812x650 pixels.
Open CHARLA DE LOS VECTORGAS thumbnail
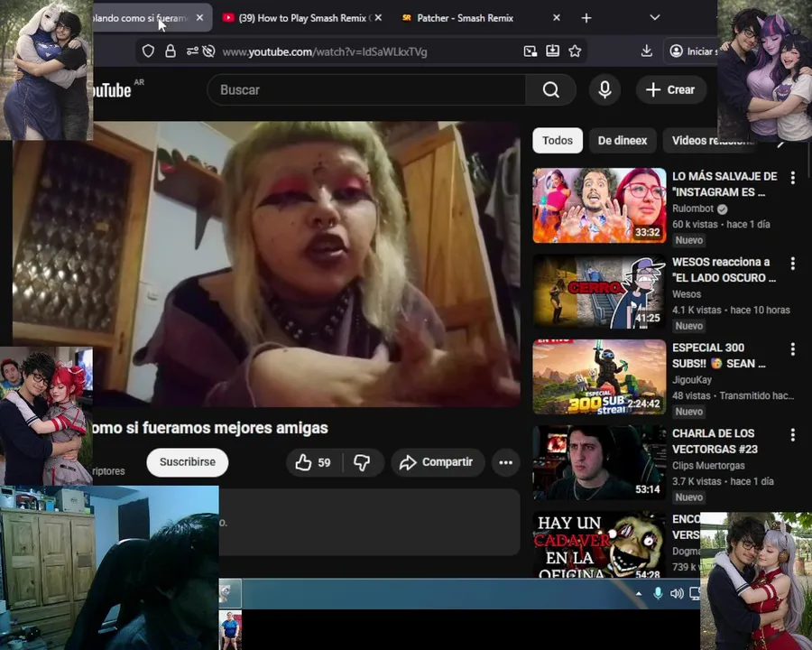pos(599,462)
